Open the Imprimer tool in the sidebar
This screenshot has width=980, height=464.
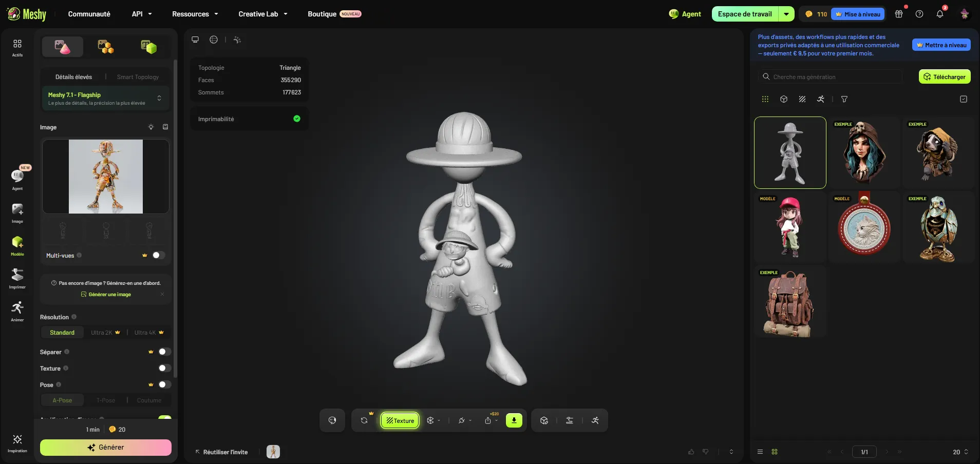click(17, 279)
